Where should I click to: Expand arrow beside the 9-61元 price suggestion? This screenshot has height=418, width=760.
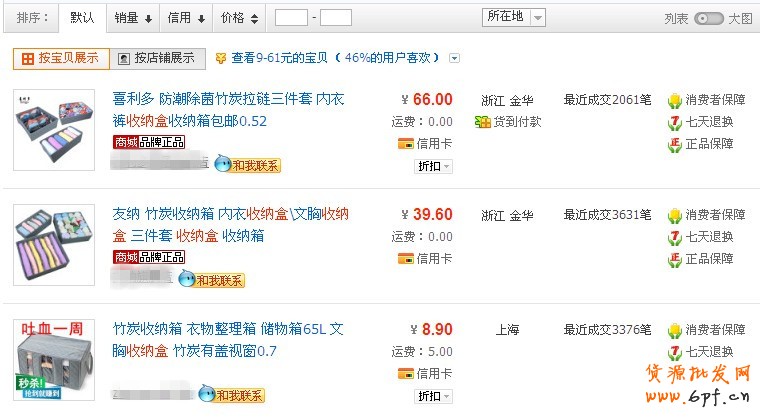click(455, 58)
